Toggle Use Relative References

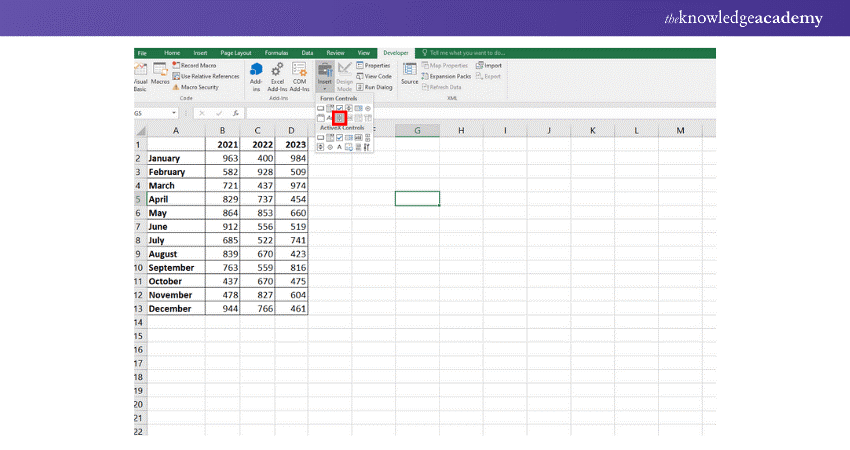click(206, 76)
